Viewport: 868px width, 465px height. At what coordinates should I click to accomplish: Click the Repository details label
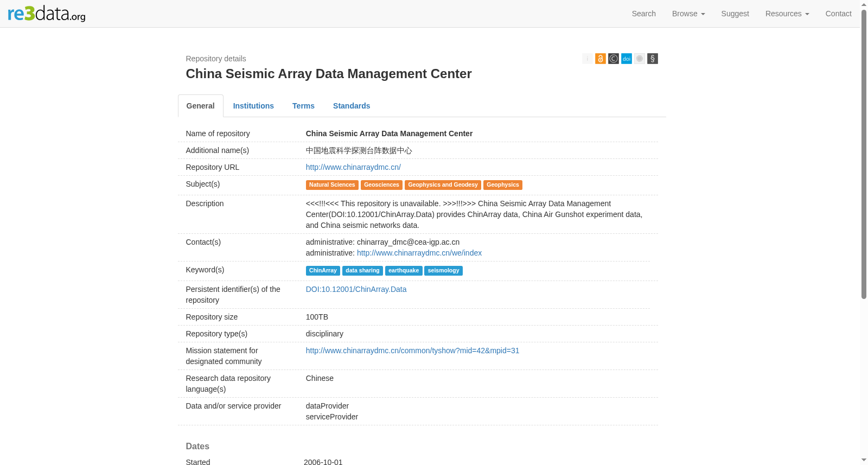[216, 59]
